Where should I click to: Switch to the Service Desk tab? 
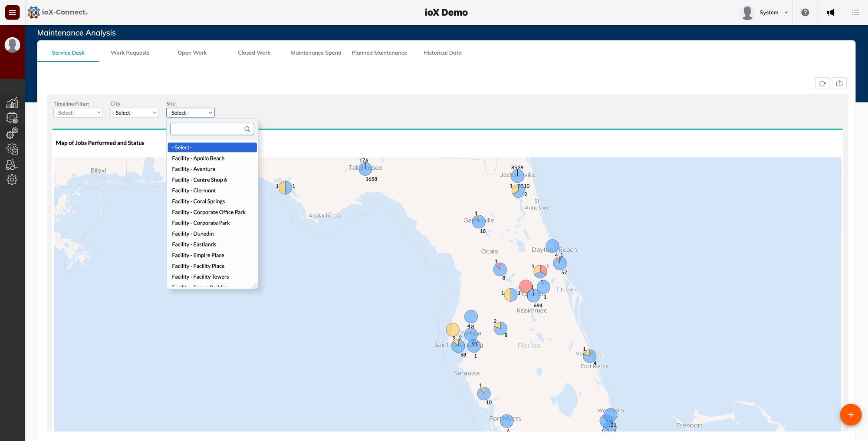(68, 53)
